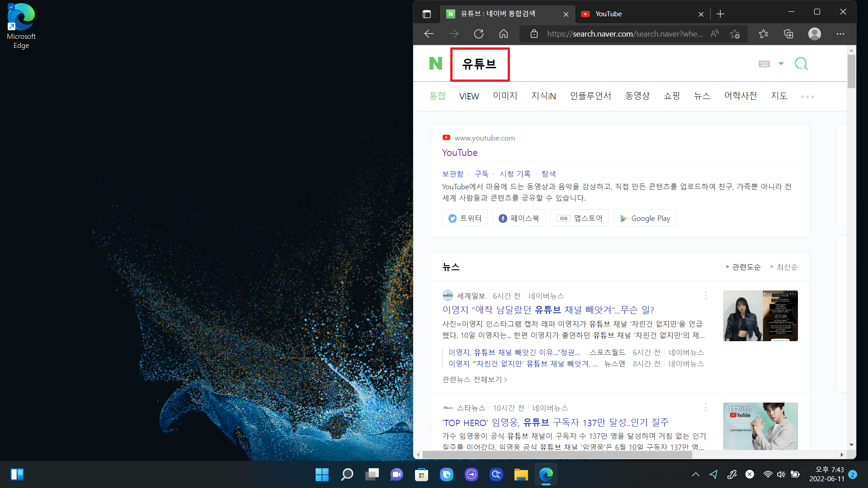The height and width of the screenshot is (488, 868).
Task: Open options menu for the 세계일보 article
Action: 705,296
